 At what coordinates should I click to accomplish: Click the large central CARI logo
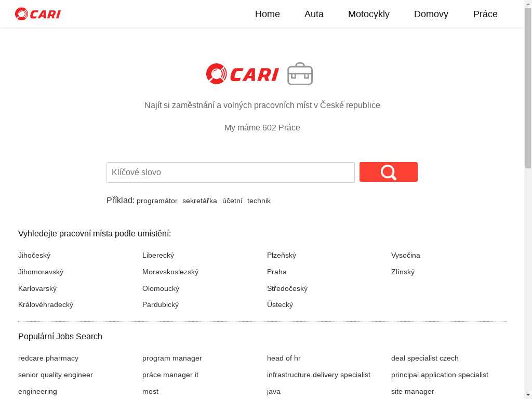[243, 74]
